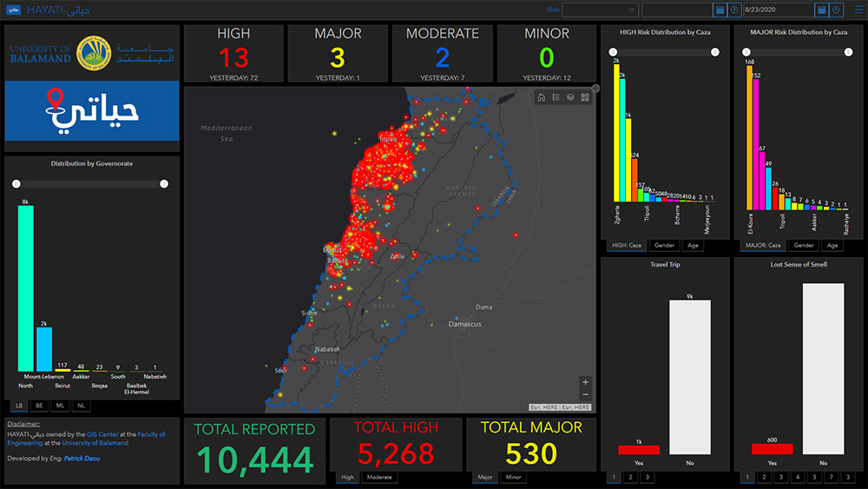Zoom out on the map with minus

point(586,395)
